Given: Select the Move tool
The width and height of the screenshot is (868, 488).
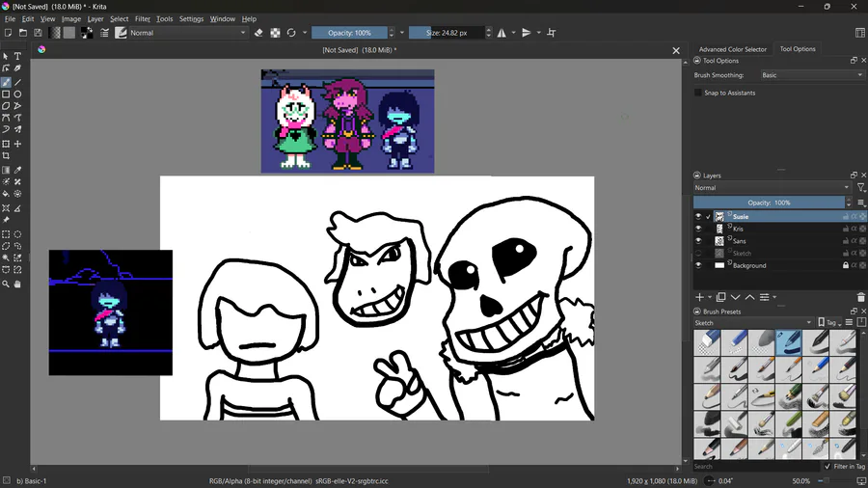Looking at the screenshot, I should pyautogui.click(x=17, y=144).
